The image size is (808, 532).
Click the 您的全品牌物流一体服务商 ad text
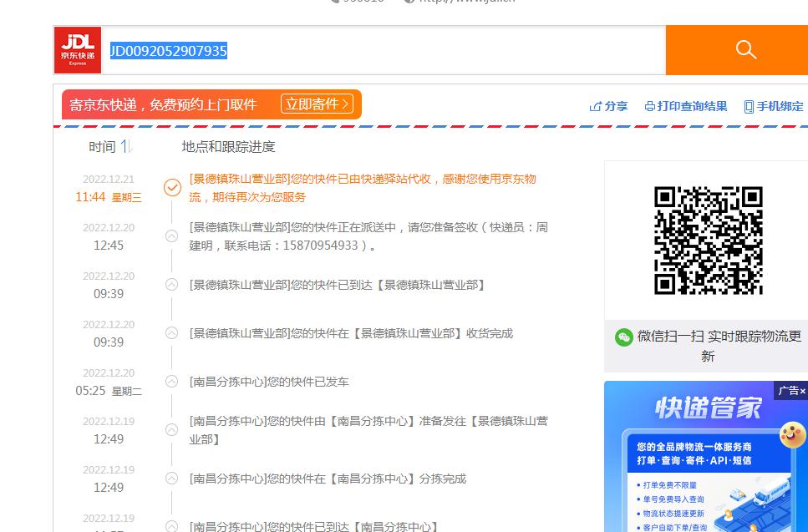tap(694, 447)
